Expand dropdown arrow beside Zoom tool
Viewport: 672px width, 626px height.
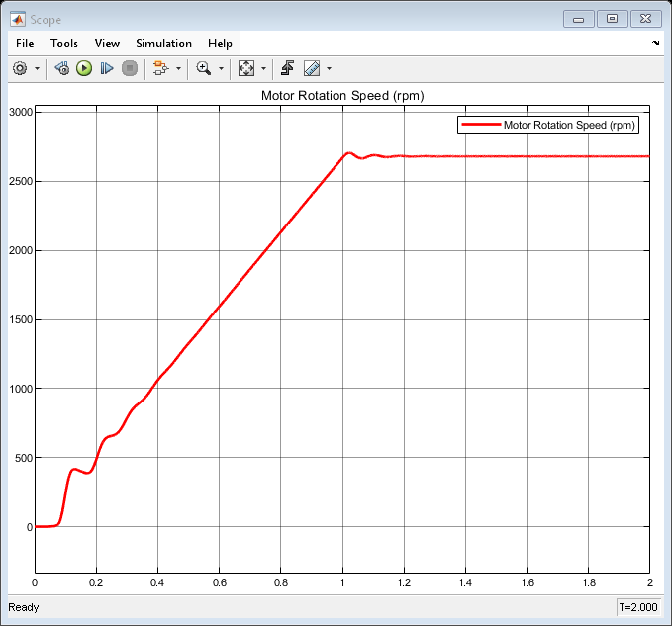(221, 68)
